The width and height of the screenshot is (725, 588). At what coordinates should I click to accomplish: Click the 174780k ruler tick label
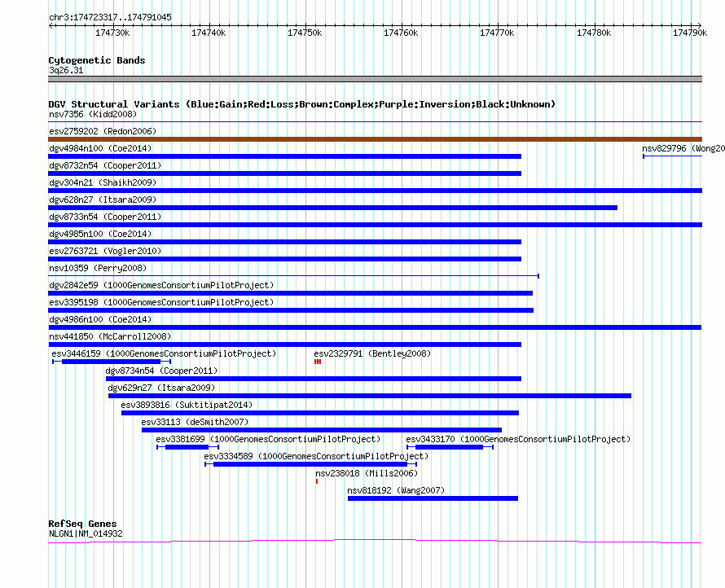[x=594, y=33]
